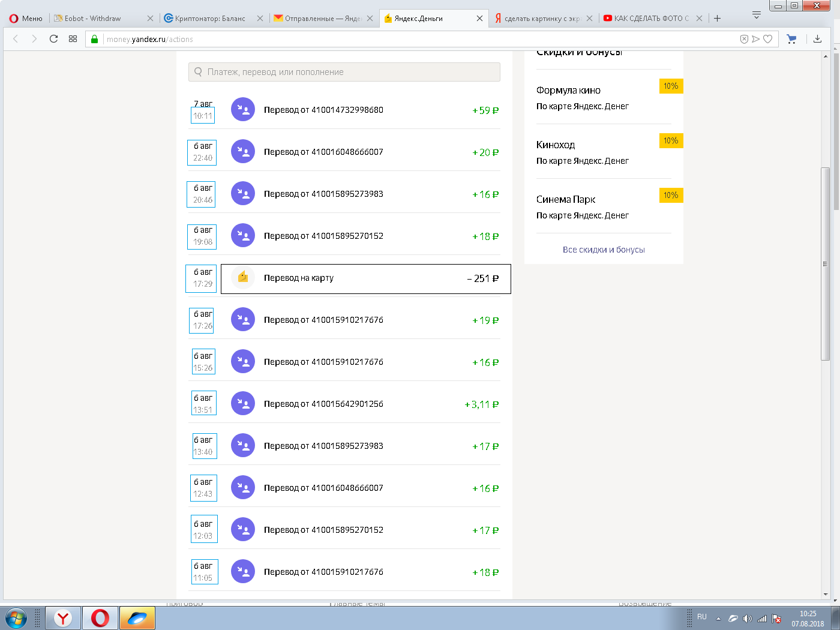Viewport: 840px width, 630px height.
Task: Focus the Платеж, перевод или пополнение search field
Action: (344, 72)
